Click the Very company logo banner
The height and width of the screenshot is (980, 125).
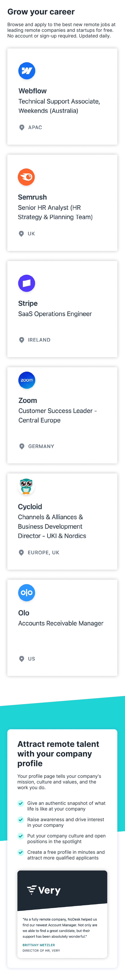click(x=62, y=890)
